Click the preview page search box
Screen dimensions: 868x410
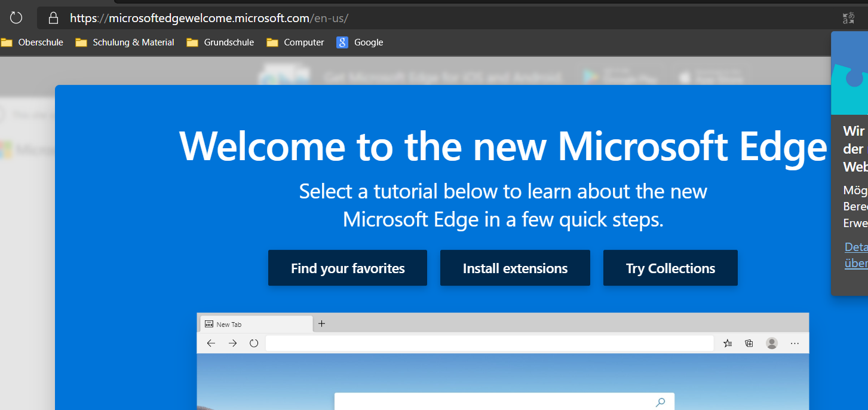click(504, 402)
